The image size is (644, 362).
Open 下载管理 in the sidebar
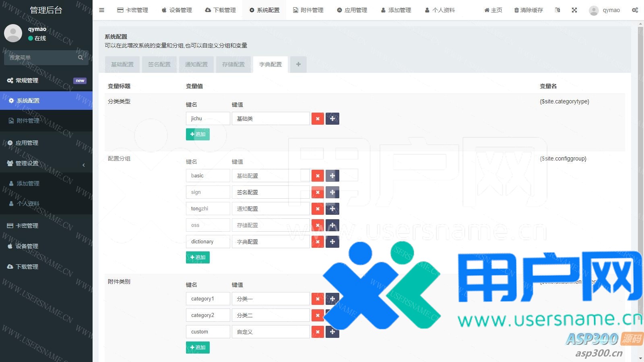pos(46,267)
